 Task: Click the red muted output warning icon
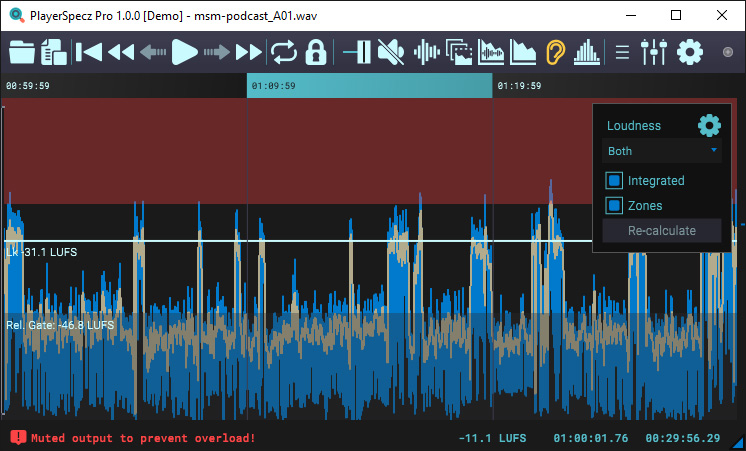(18, 438)
